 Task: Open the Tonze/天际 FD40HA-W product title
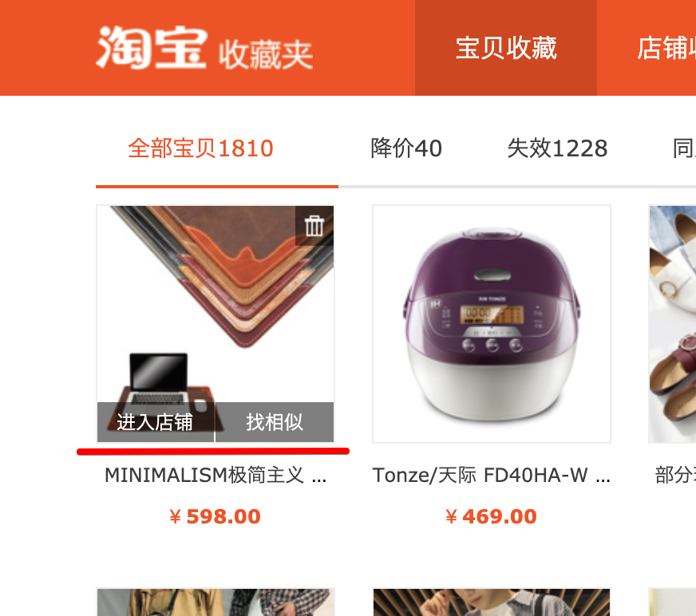[492, 476]
